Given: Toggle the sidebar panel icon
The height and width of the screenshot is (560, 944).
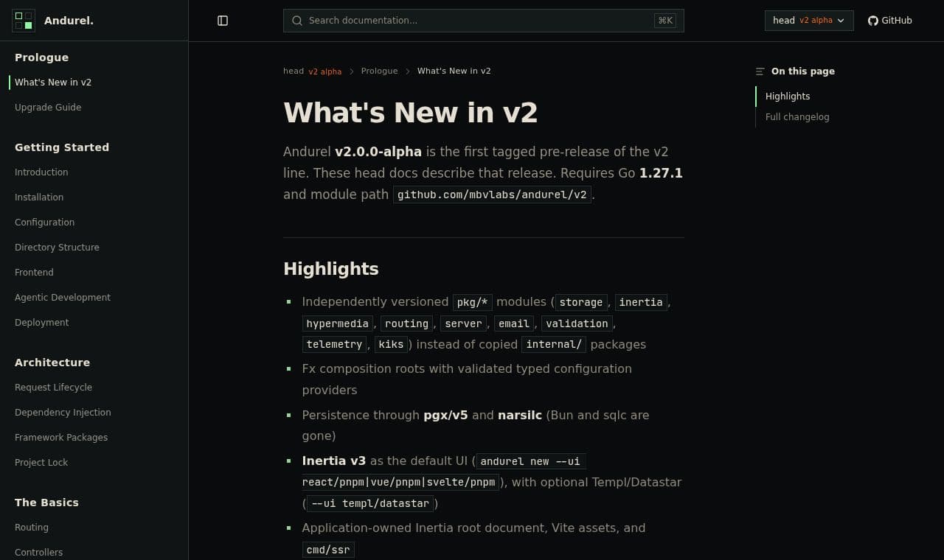Looking at the screenshot, I should pos(223,21).
